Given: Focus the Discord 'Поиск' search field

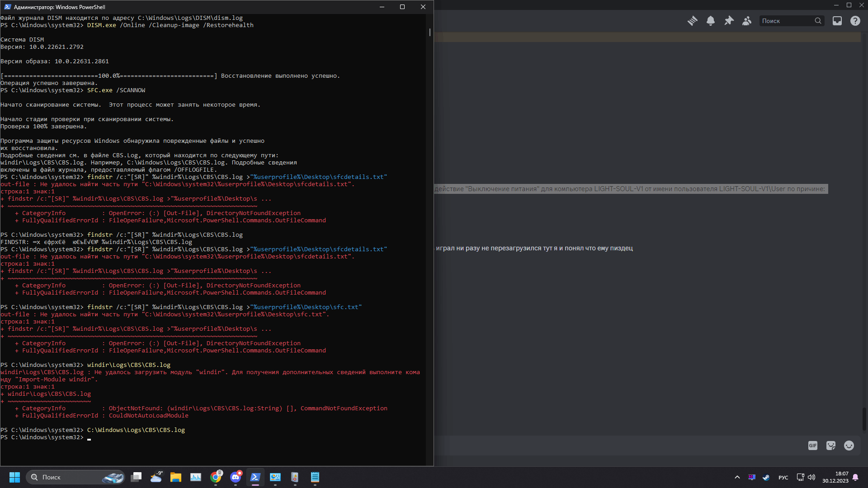Looking at the screenshot, I should (791, 21).
